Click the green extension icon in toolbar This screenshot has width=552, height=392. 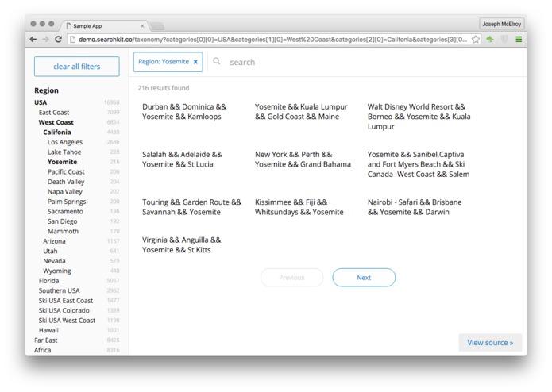click(490, 39)
